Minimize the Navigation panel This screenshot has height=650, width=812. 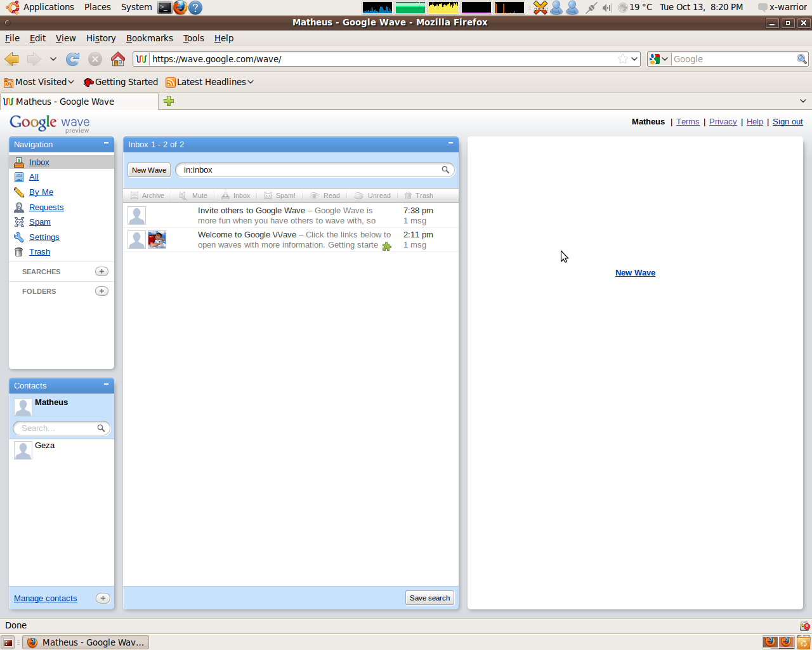click(x=106, y=143)
